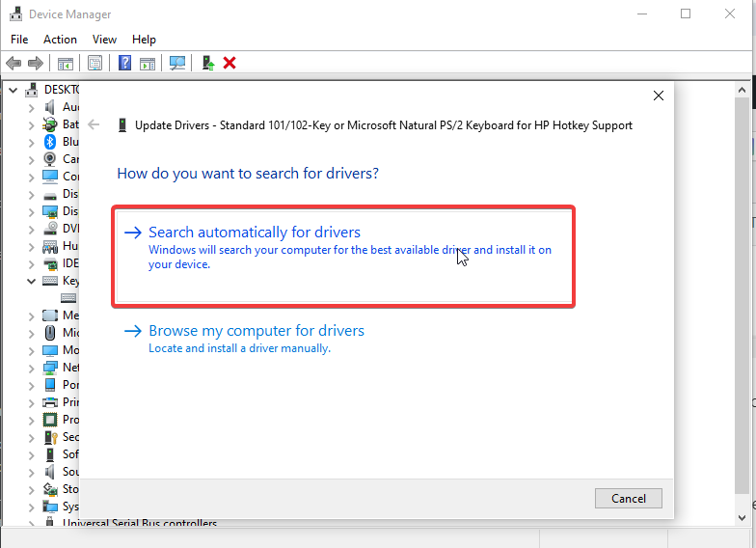The width and height of the screenshot is (756, 548).
Task: Select the Memory technology devices icon
Action: tap(50, 315)
